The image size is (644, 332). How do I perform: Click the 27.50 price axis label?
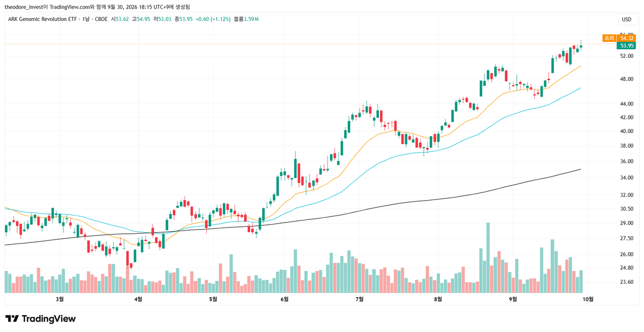pyautogui.click(x=626, y=239)
